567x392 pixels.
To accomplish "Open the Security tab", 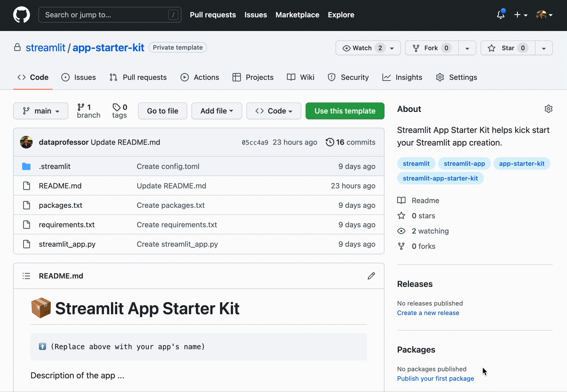I will click(x=348, y=77).
